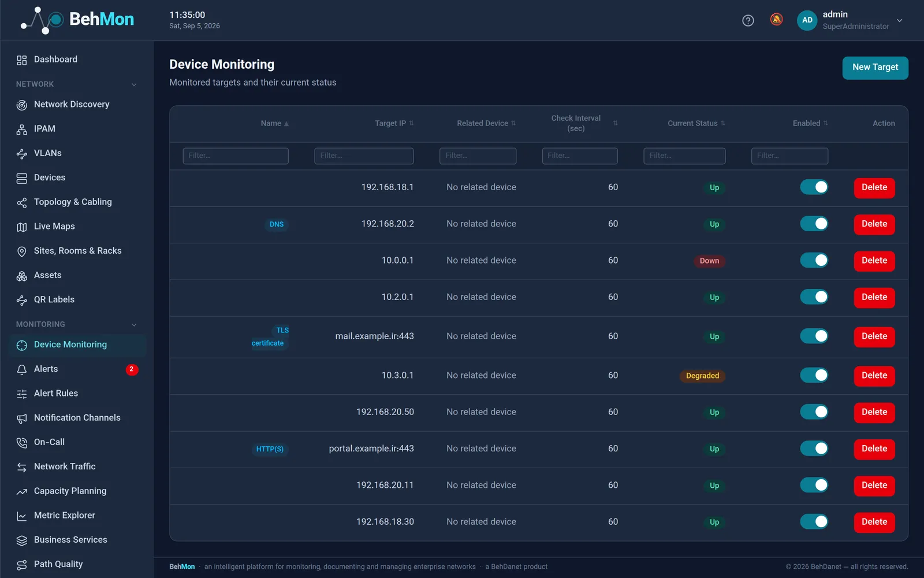The height and width of the screenshot is (578, 924).
Task: Click the Live Maps map icon
Action: (x=22, y=227)
